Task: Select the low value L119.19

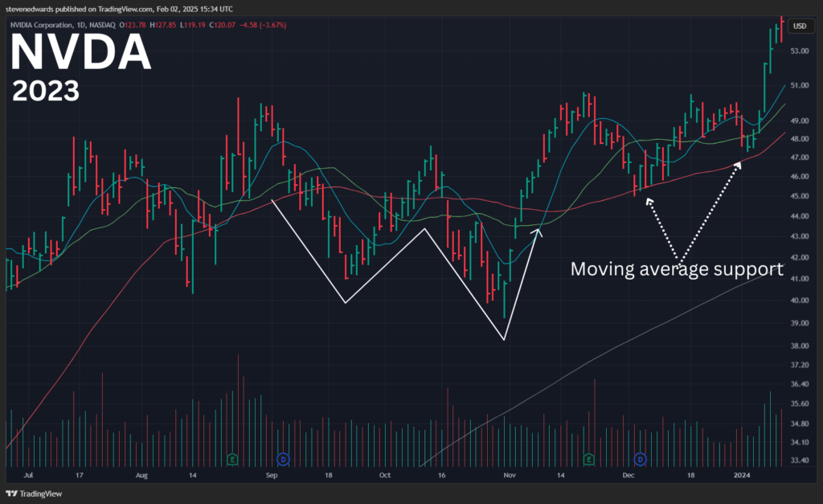Action: 193,25
